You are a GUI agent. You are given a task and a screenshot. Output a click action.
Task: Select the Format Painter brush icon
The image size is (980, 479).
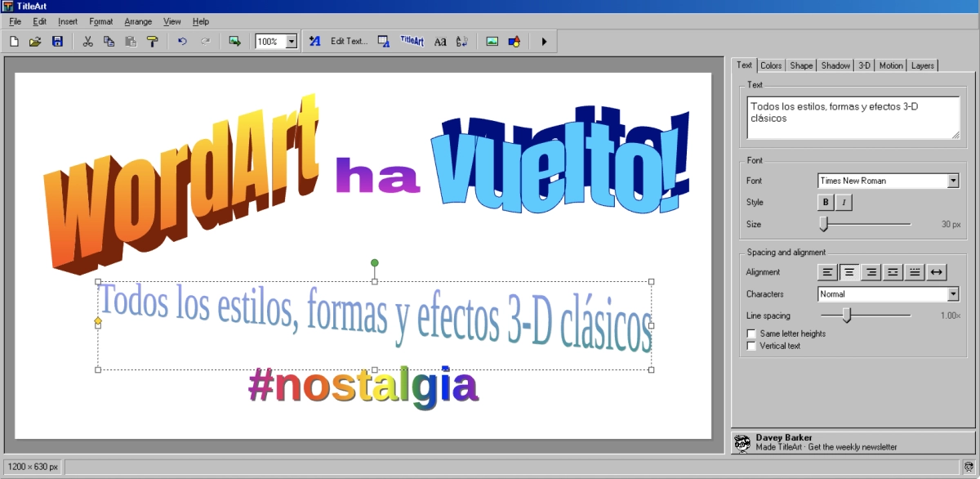tap(152, 41)
